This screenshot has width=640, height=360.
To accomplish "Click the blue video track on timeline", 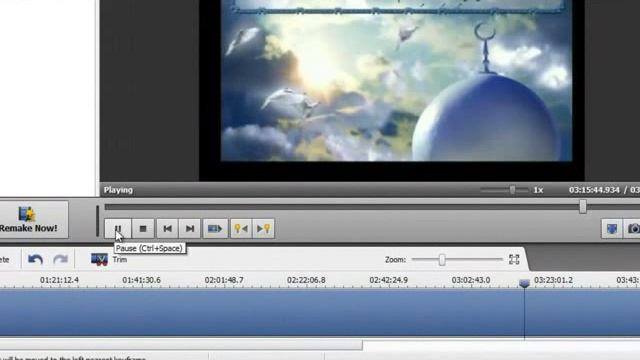I will (x=320, y=313).
